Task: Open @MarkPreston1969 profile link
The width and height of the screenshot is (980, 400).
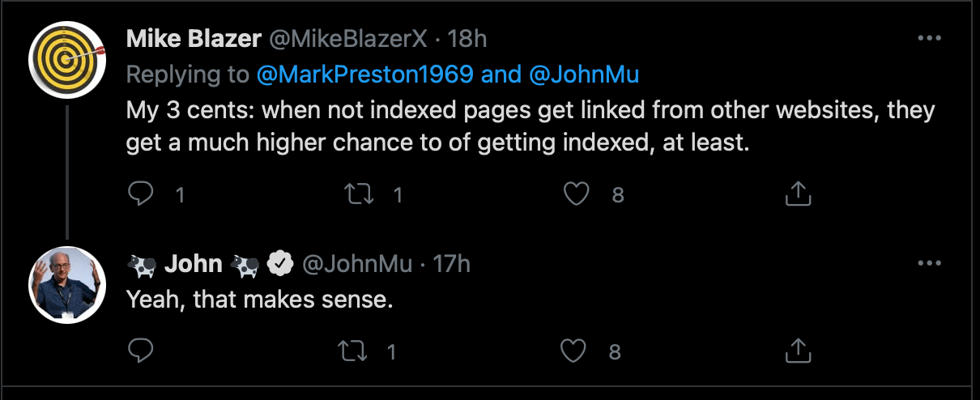Action: (364, 74)
